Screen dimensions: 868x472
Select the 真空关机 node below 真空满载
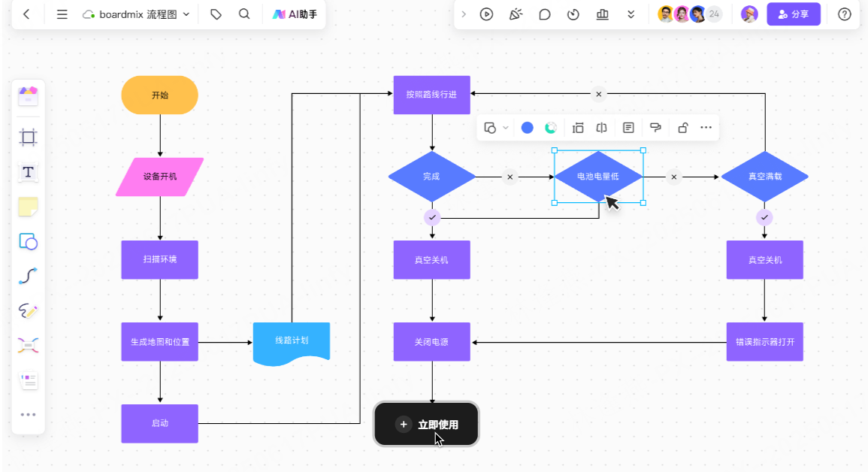pyautogui.click(x=765, y=259)
